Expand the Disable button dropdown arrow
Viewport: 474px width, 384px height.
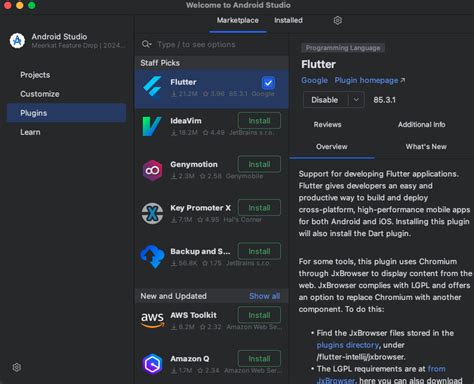click(356, 100)
